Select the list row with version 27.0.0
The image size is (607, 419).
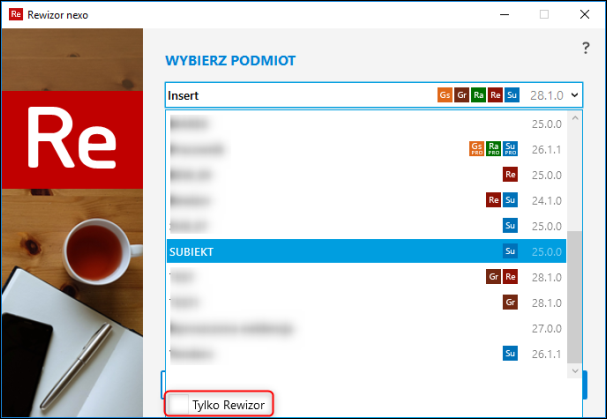[x=366, y=328]
